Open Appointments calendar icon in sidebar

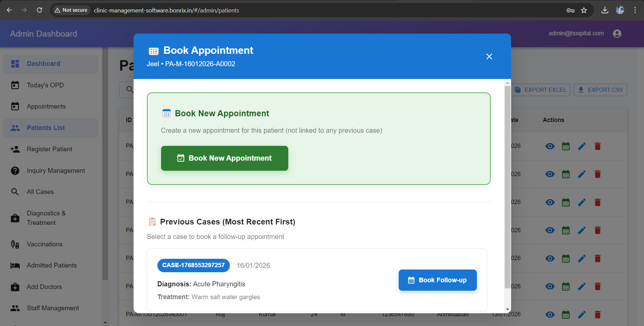(x=15, y=107)
